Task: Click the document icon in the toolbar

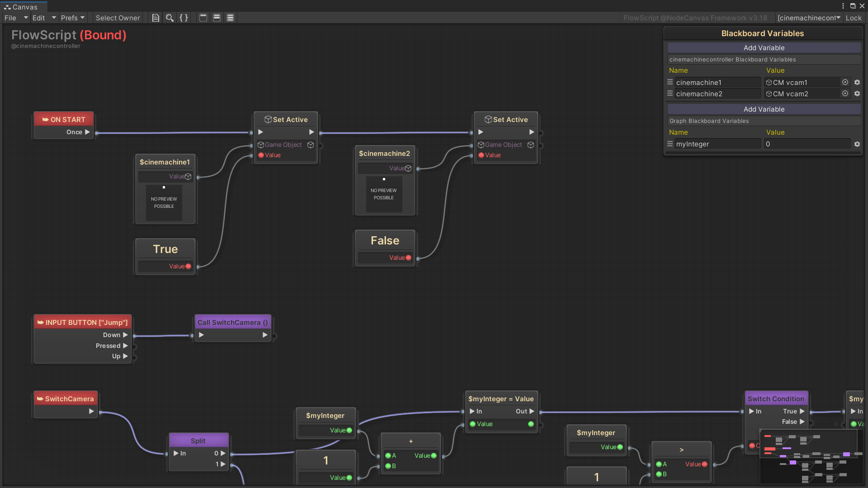Action: [156, 18]
